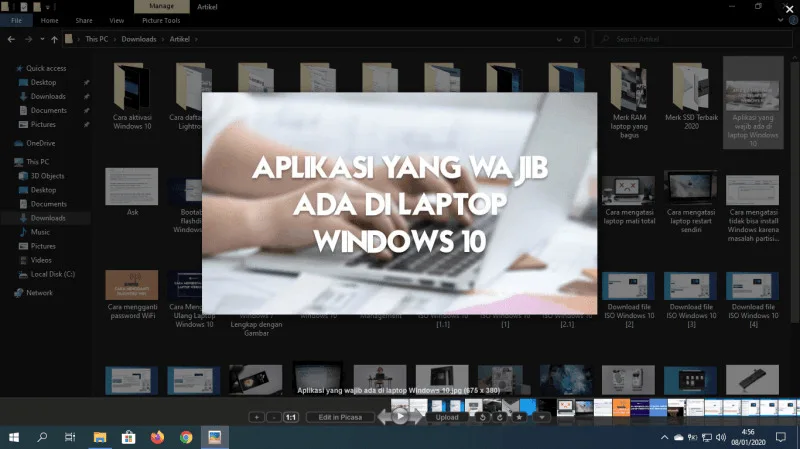
Task: Rotate photo counter-clockwise
Action: click(x=483, y=417)
